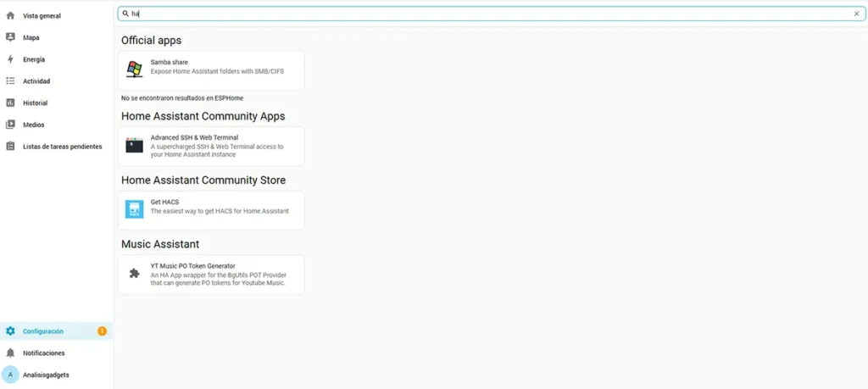Go to the Mapa menu item
The width and height of the screenshot is (868, 389).
pos(56,37)
